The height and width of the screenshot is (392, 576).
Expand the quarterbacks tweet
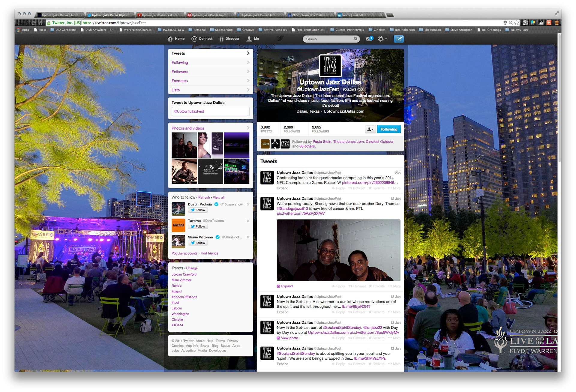click(x=282, y=188)
